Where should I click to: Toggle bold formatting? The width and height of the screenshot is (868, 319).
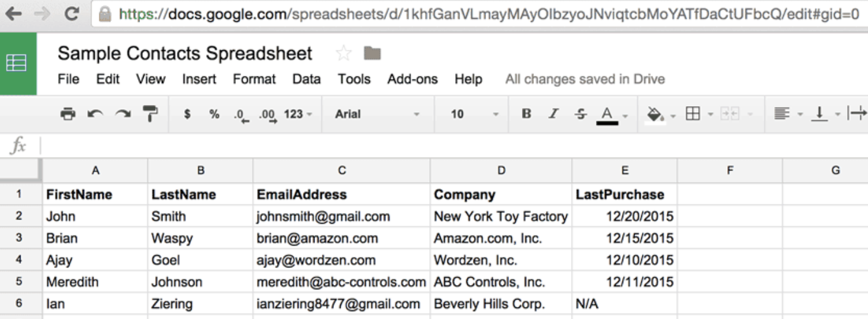pos(526,114)
